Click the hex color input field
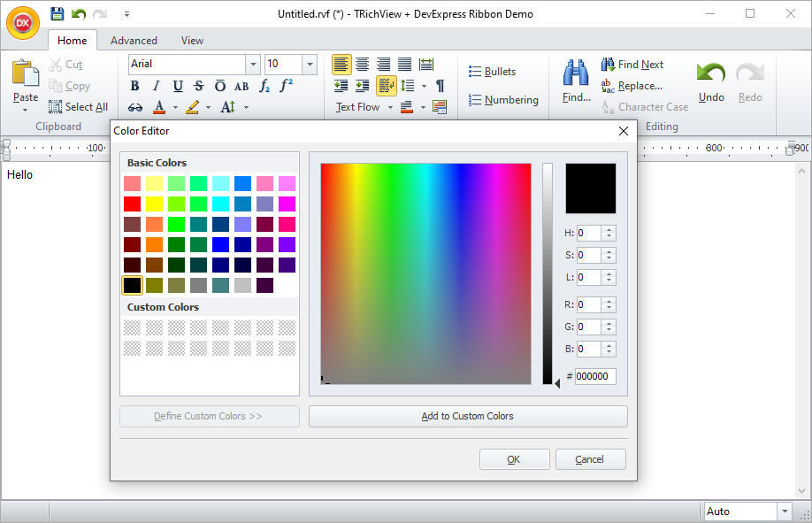 (595, 376)
